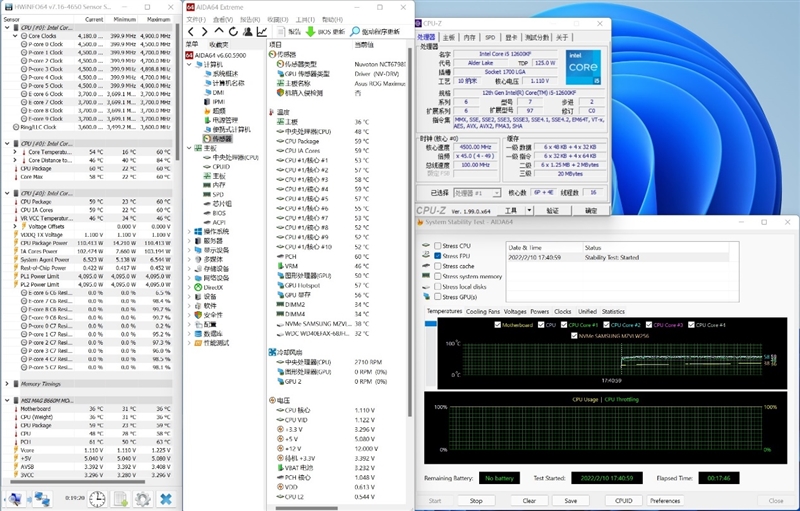Collapse MSI MAG B660M section

click(7, 400)
